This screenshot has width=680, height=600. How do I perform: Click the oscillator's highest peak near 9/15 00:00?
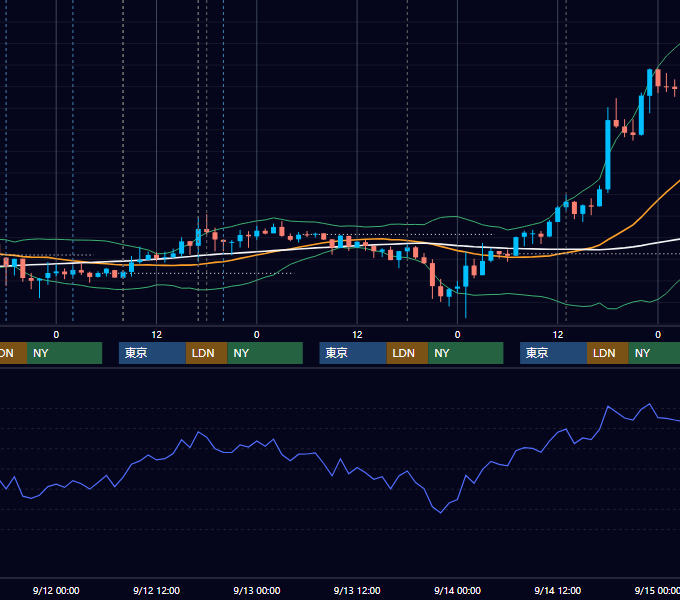(649, 404)
